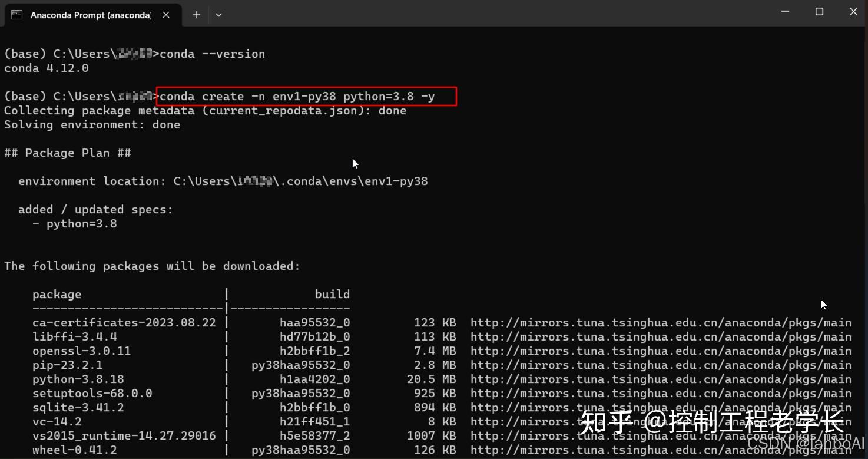
Task: Click the Anaconda Prompt icon on the tab
Action: (16, 15)
